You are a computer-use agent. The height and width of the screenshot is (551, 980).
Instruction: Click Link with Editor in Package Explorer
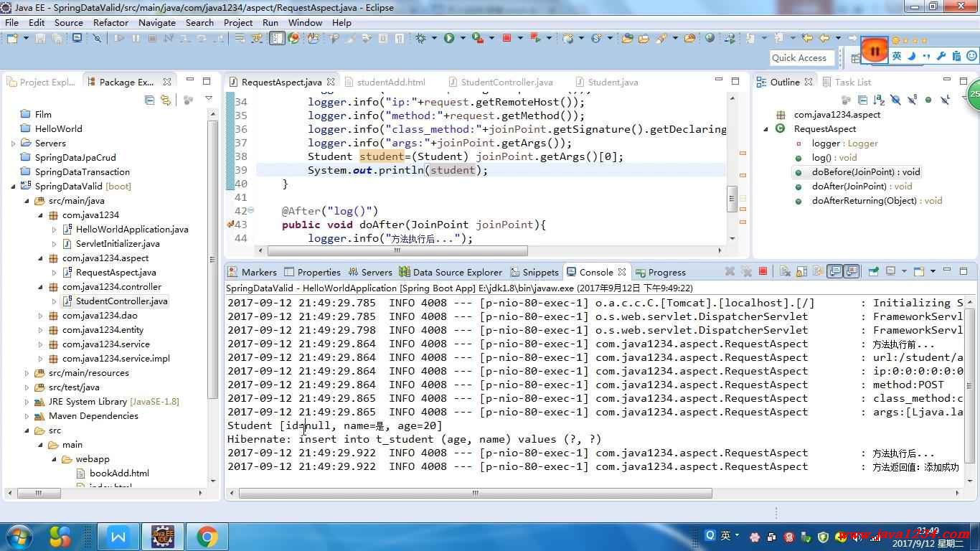click(166, 100)
